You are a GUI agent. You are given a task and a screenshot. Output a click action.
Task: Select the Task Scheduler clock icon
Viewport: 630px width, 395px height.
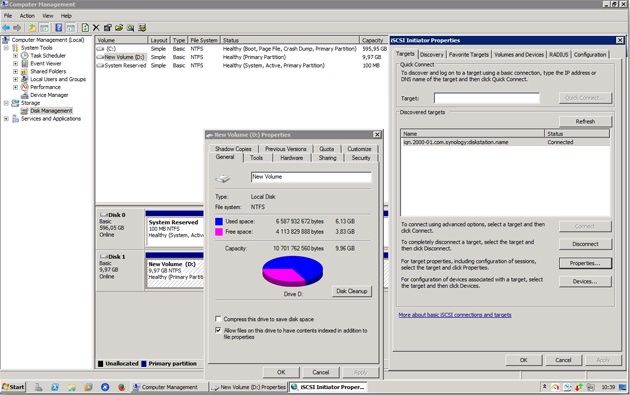25,55
